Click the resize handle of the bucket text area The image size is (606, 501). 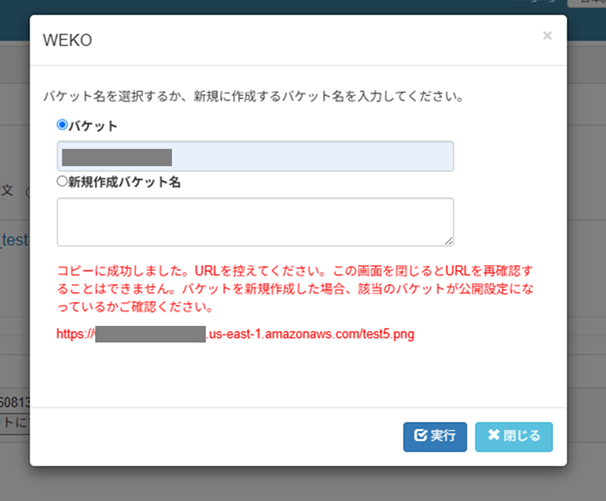coord(449,240)
